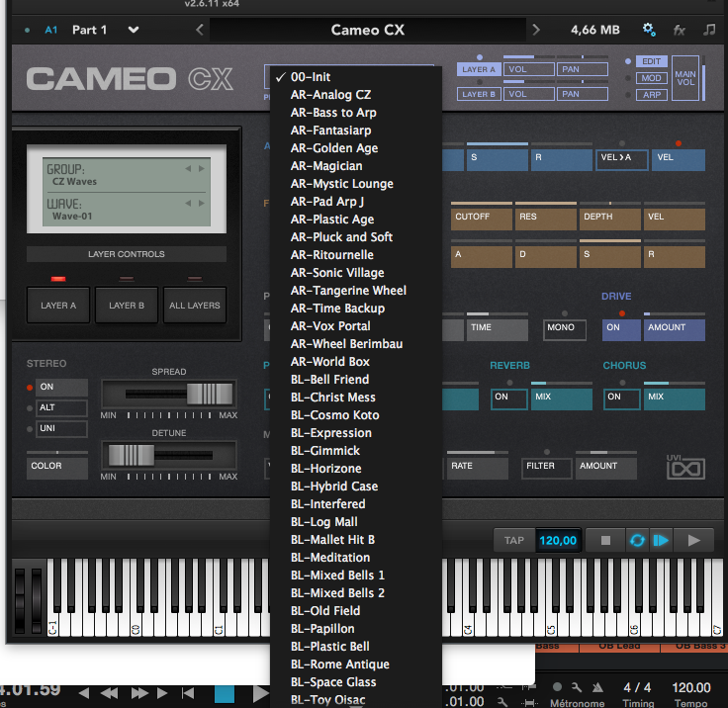Select Stereo ALT mode
728x708 pixels.
(x=61, y=407)
